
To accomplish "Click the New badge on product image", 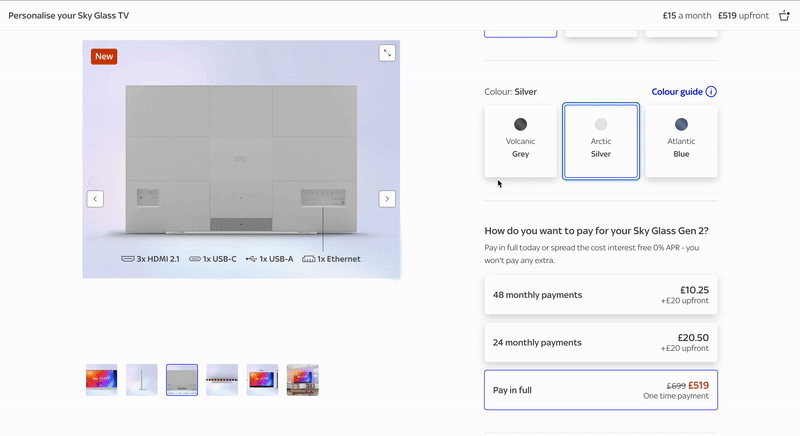I will [104, 57].
